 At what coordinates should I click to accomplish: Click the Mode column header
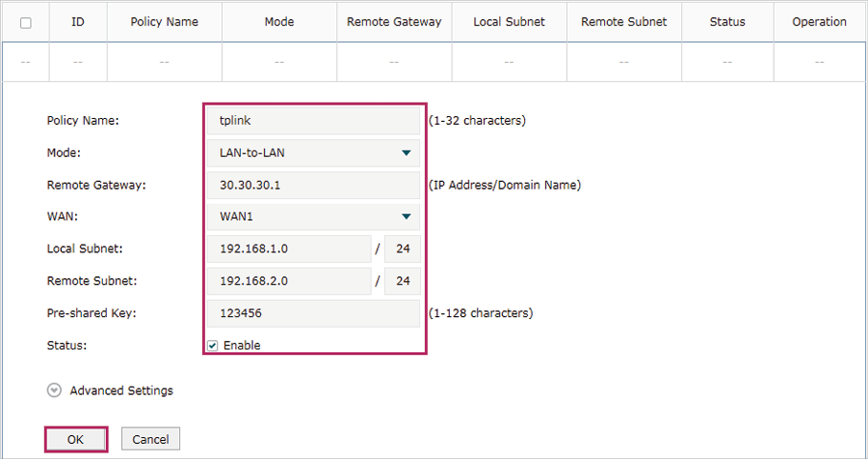pos(279,22)
